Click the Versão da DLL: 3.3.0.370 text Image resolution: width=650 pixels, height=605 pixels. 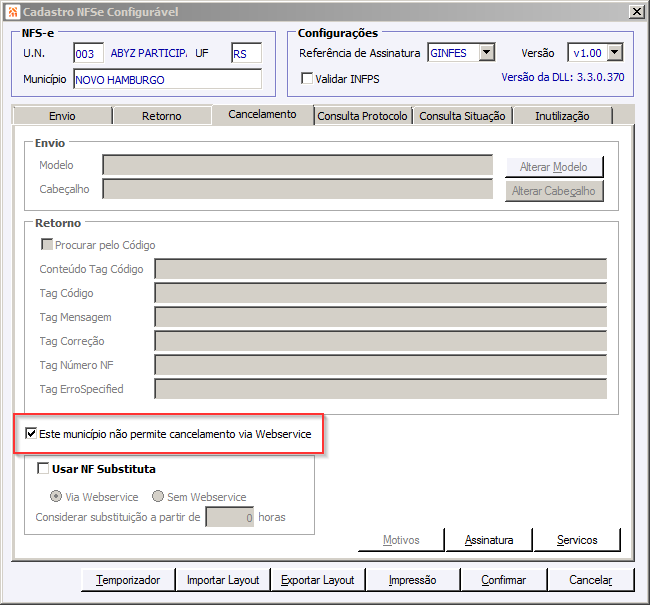click(563, 77)
